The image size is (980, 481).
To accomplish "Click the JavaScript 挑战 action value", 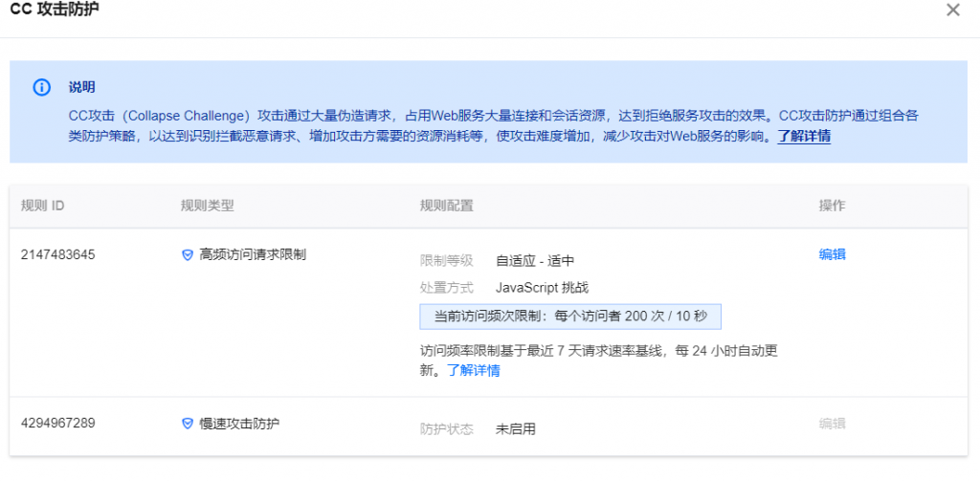I will pos(543,287).
